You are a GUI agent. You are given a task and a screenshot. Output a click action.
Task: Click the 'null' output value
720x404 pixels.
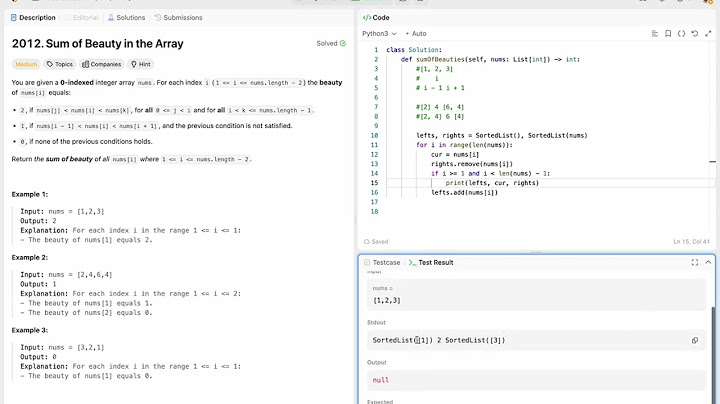[381, 380]
